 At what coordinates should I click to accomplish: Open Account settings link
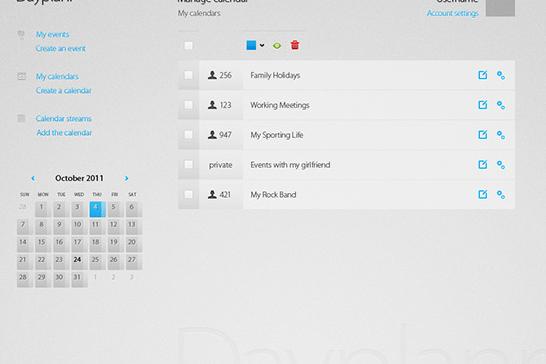[453, 13]
